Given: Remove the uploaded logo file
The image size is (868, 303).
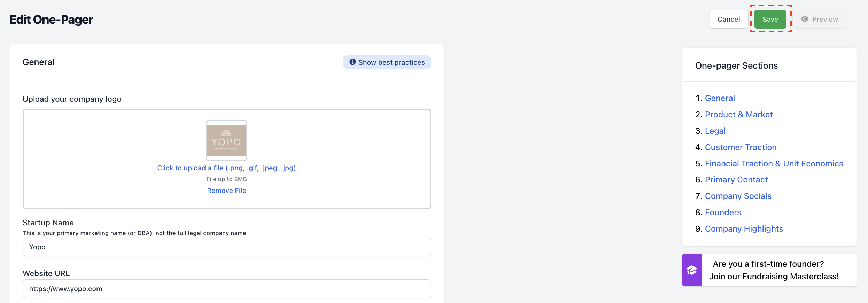Looking at the screenshot, I should pos(226,190).
